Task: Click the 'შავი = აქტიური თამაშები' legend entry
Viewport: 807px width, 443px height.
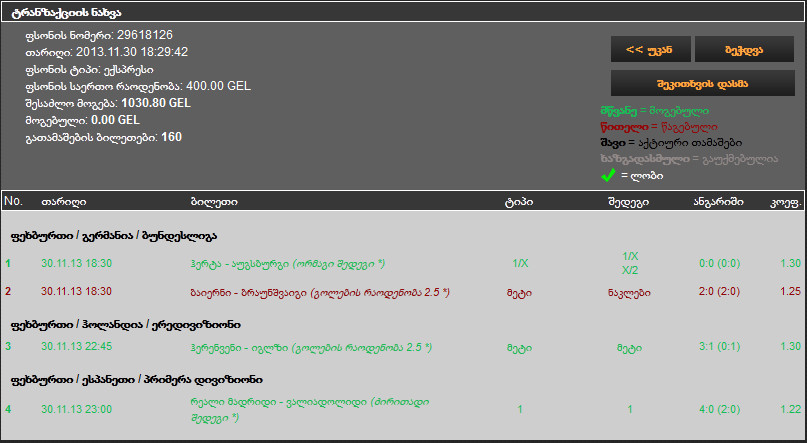Action: [671, 143]
